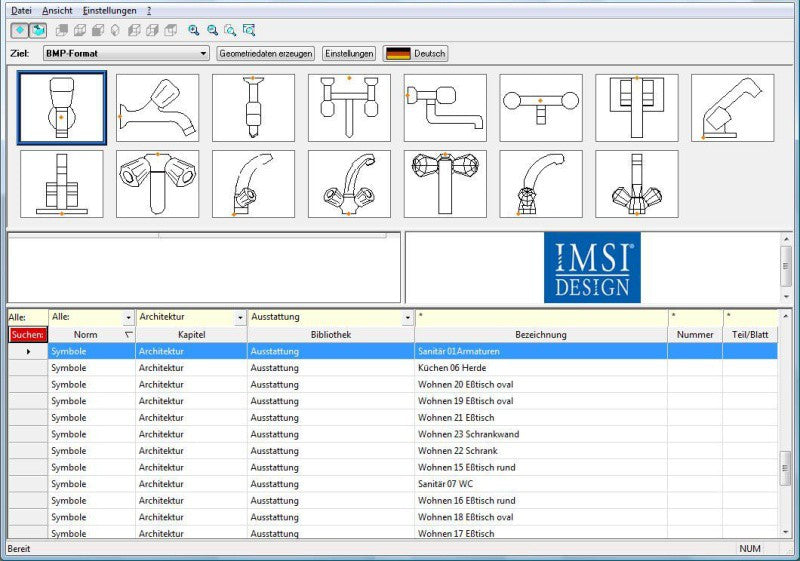Sort by the Bibliothek column header
This screenshot has height=561, width=800.
[x=331, y=335]
